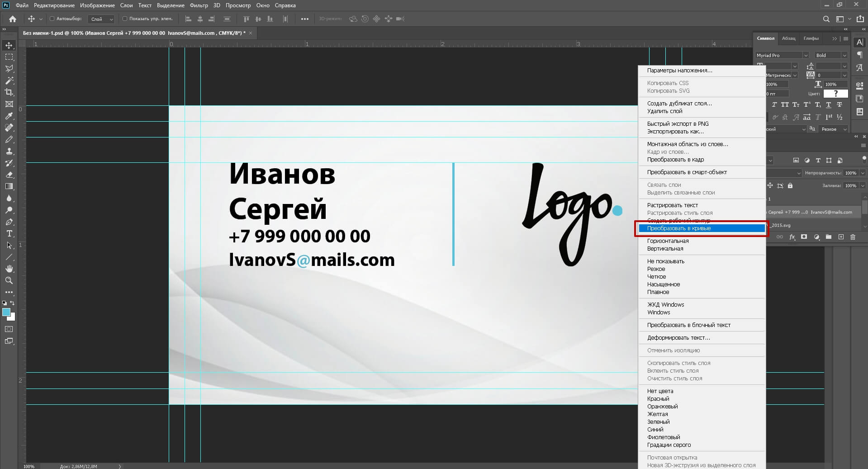Align top edges in the options bar
The height and width of the screenshot is (469, 868).
tap(247, 19)
